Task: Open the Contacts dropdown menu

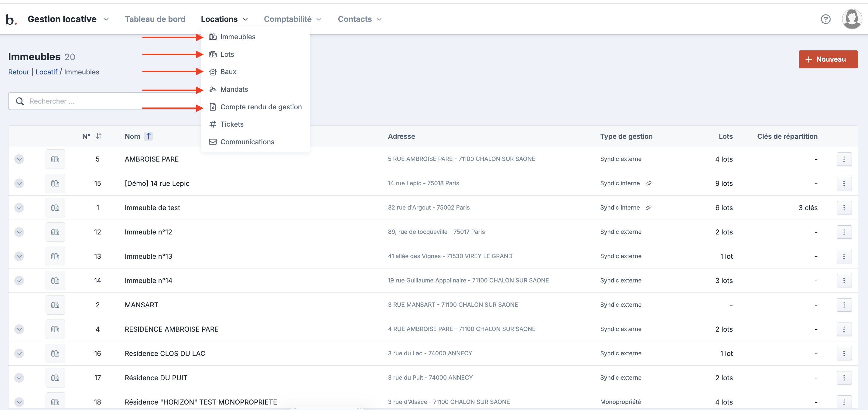Action: tap(359, 19)
